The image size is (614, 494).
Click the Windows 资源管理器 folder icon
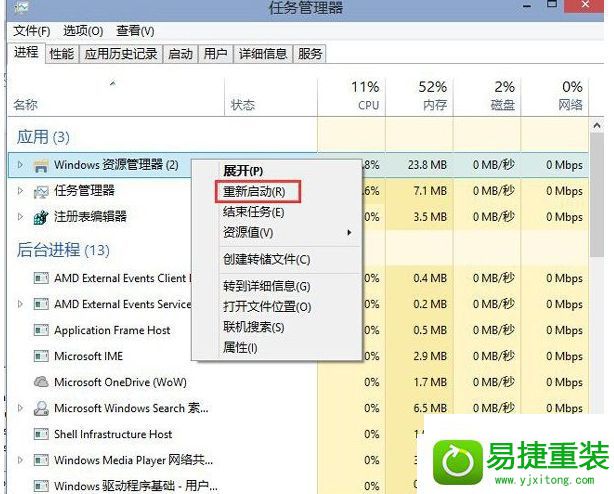pos(41,166)
